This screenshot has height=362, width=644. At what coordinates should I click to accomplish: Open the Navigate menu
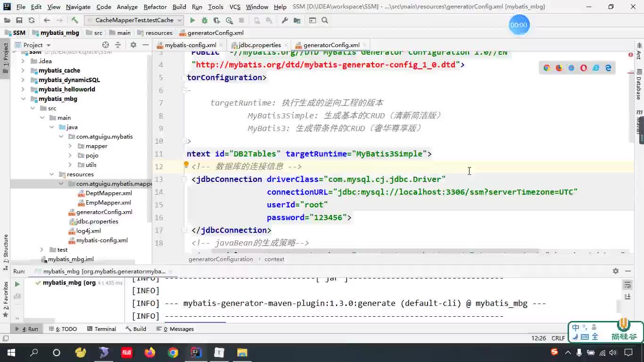coord(78,7)
